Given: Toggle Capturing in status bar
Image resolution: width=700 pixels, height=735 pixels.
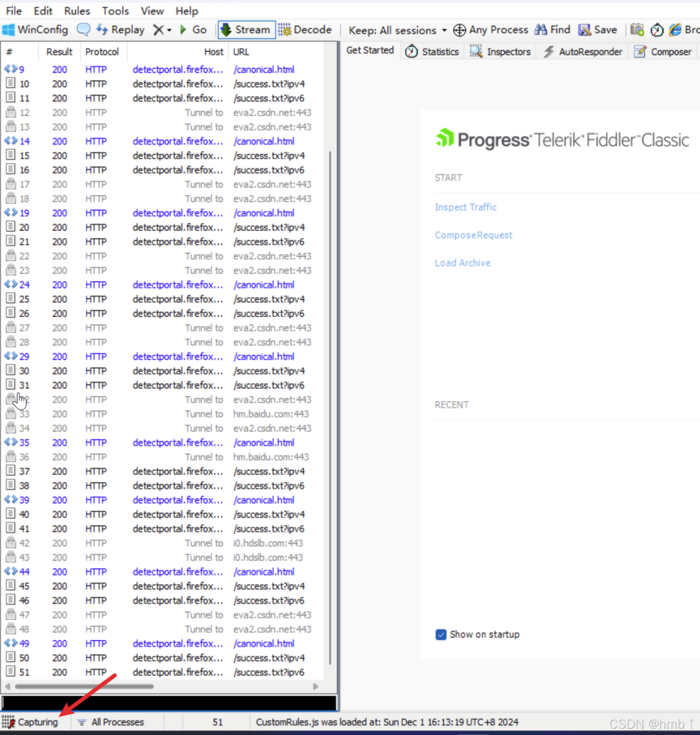Looking at the screenshot, I should [x=30, y=722].
